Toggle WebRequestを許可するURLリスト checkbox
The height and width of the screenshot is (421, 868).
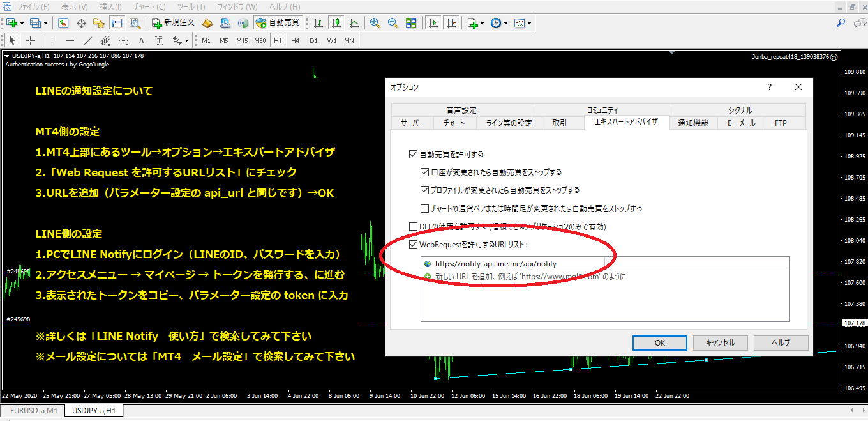pyautogui.click(x=412, y=244)
